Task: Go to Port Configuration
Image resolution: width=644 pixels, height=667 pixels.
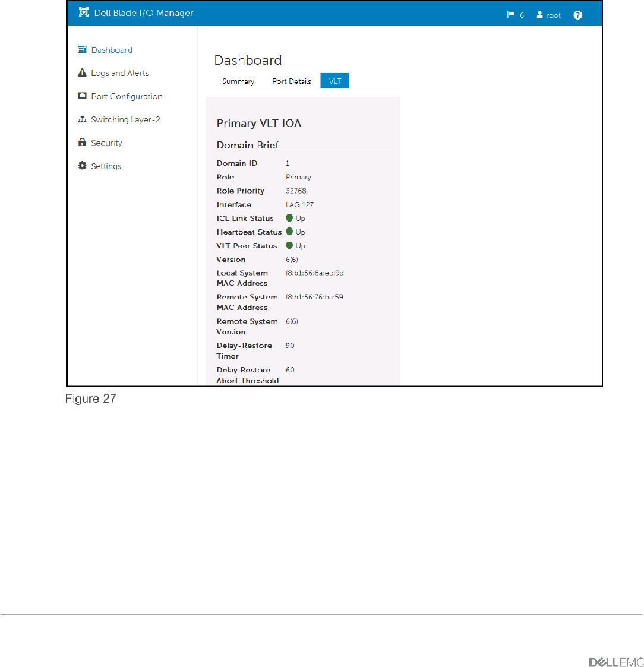Action: click(x=127, y=97)
